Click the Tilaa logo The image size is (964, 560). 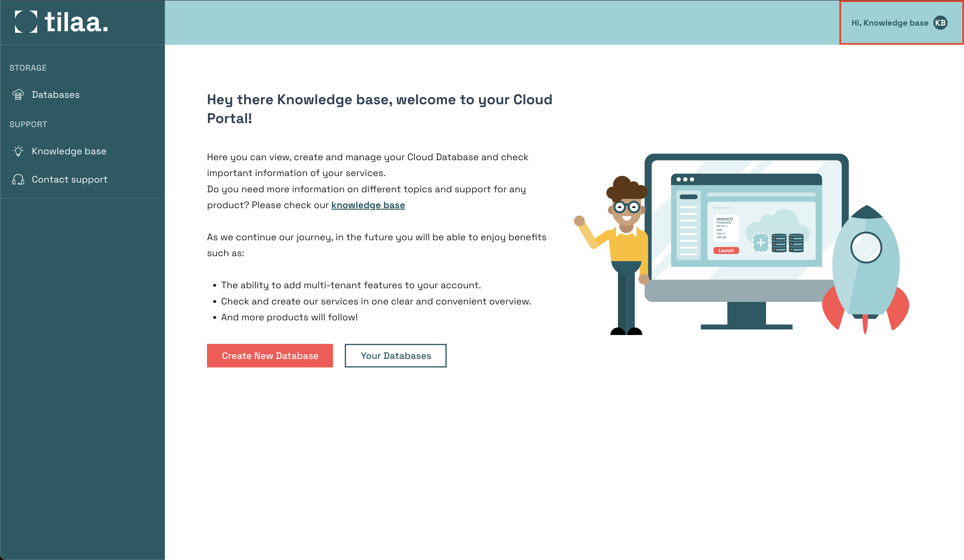pos(62,22)
